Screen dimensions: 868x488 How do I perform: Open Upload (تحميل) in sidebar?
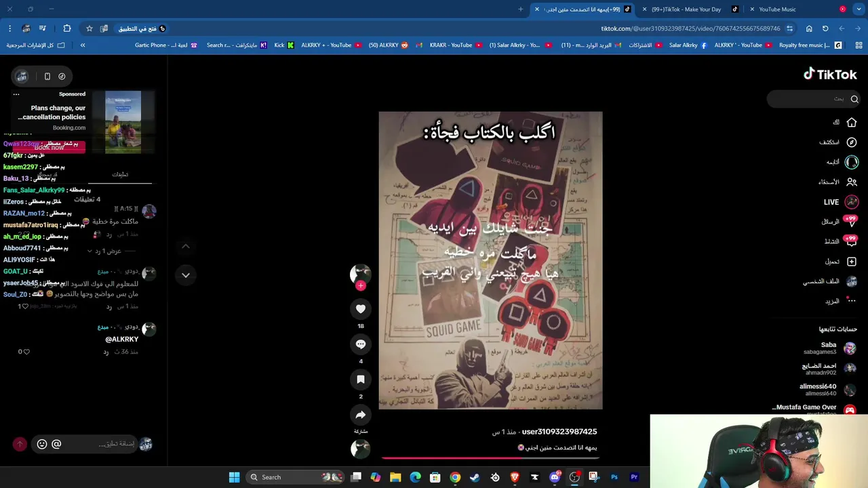(x=841, y=262)
